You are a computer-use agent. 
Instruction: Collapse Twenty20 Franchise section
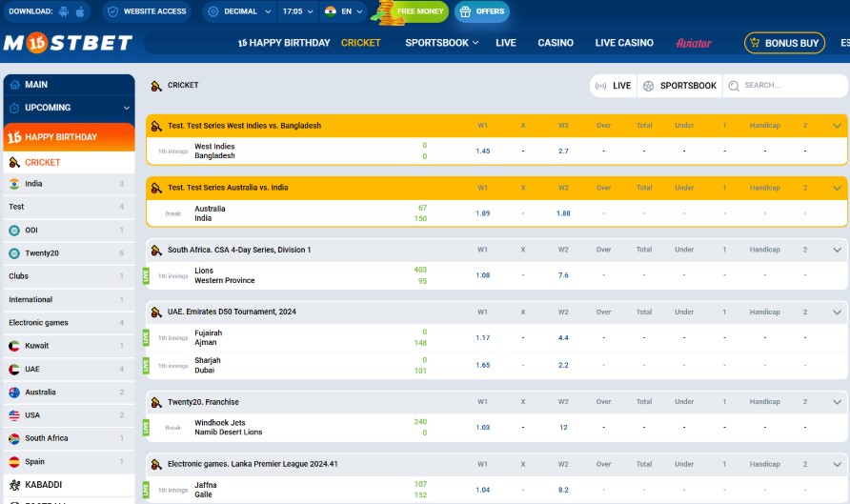click(837, 402)
